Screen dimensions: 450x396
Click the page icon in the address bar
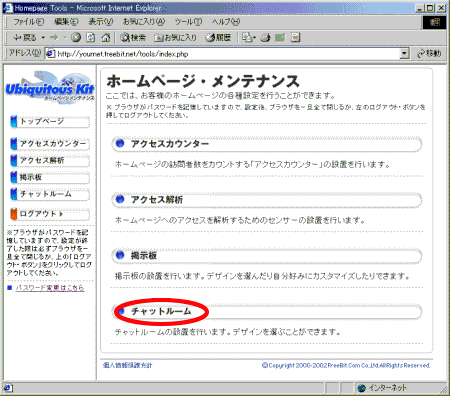pos(51,54)
